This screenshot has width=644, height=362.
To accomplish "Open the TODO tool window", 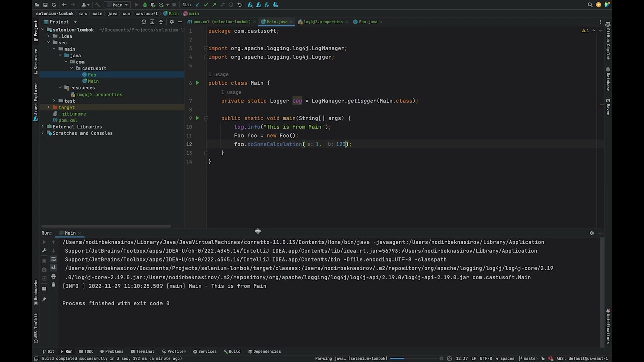I will 86,351.
